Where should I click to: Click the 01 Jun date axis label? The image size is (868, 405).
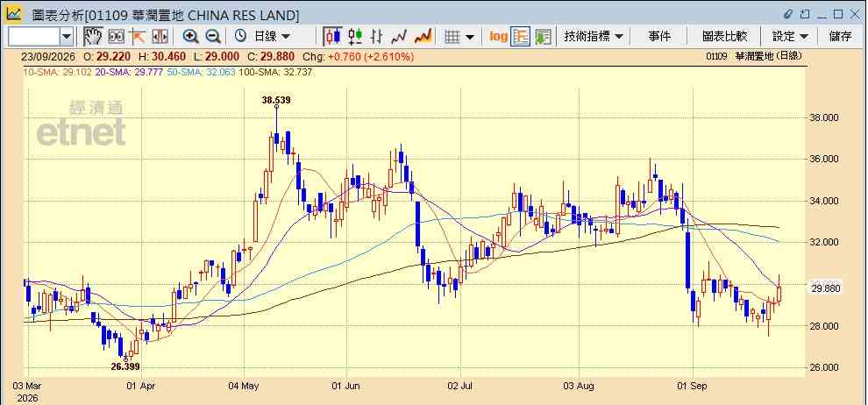coord(346,385)
